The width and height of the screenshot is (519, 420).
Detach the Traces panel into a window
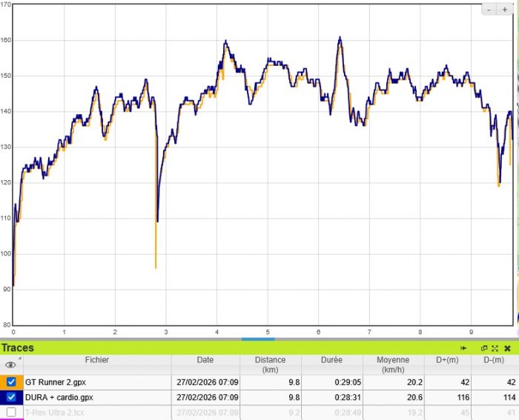(484, 348)
